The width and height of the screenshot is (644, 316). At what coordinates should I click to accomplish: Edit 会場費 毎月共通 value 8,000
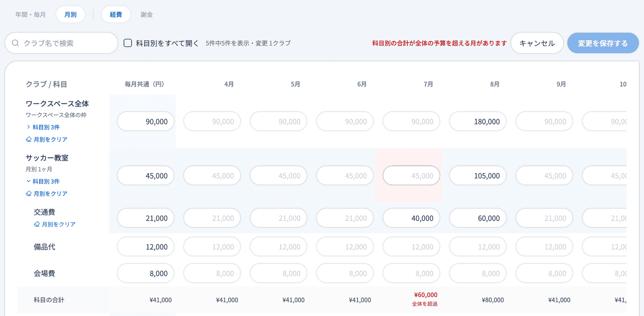pos(146,273)
